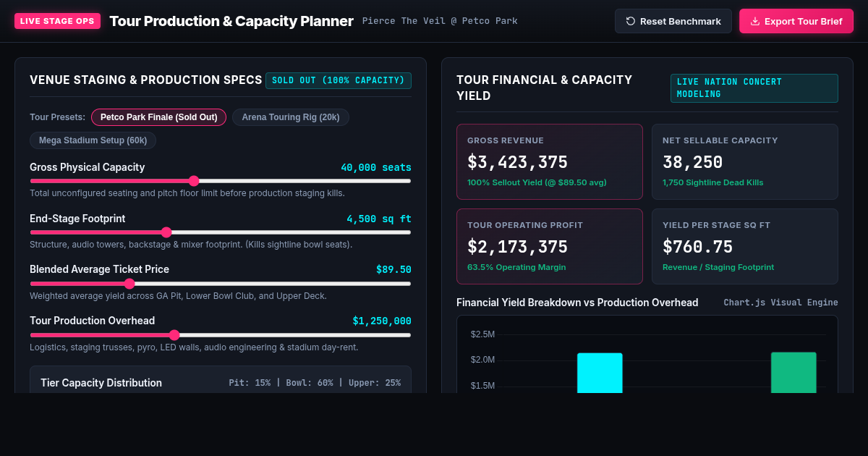Image resolution: width=868 pixels, height=456 pixels.
Task: Click the LIVE STAGE OPS badge
Action: tap(57, 21)
